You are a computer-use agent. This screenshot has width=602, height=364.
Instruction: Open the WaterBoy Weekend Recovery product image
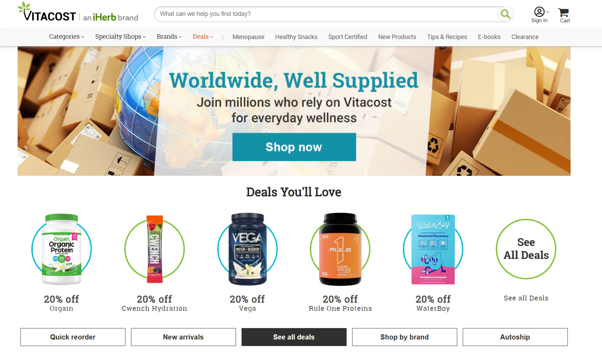tap(433, 249)
